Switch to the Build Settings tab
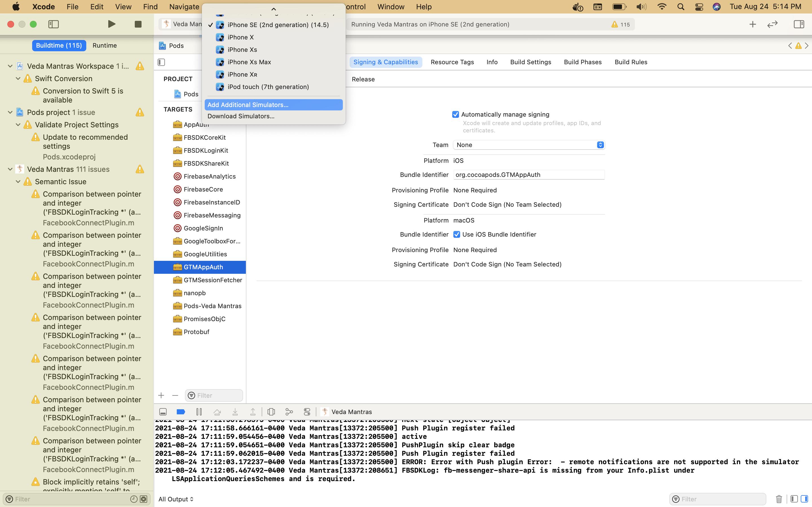 pos(531,62)
